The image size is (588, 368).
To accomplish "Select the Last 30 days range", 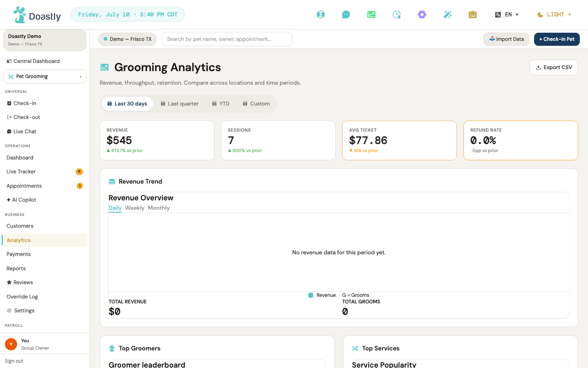I will click(x=127, y=104).
